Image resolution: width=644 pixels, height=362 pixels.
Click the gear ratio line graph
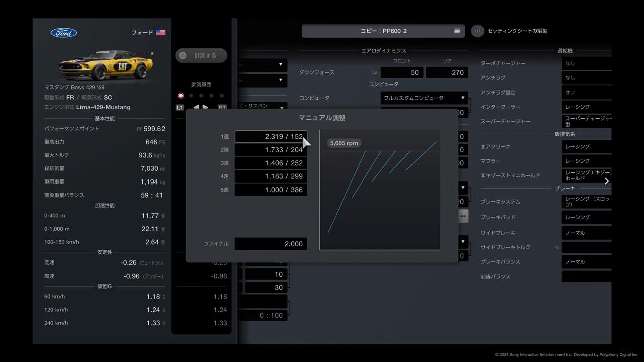click(380, 190)
